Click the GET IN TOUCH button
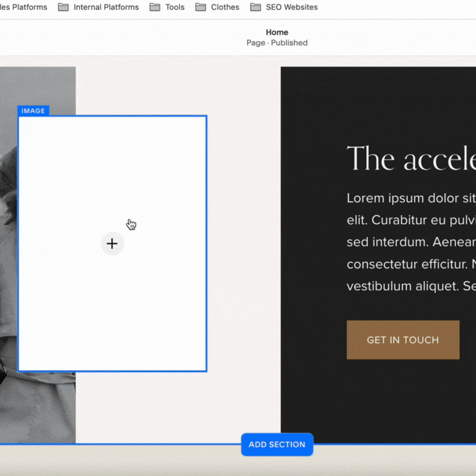This screenshot has height=476, width=476. 403,340
